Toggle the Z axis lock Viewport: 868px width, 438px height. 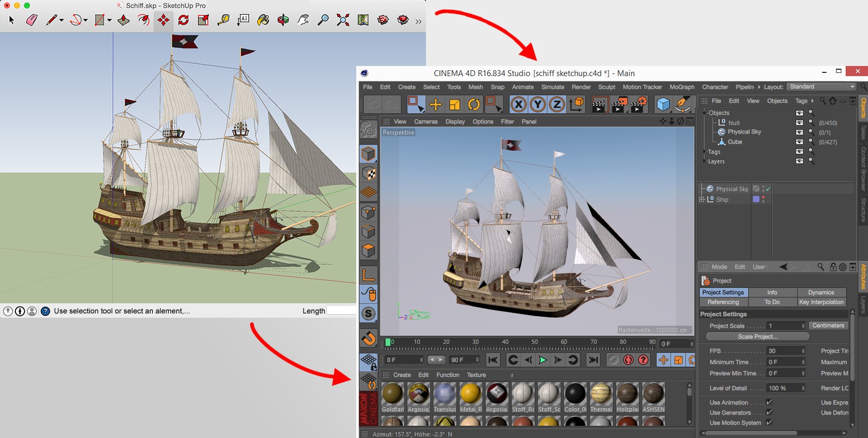pos(557,104)
